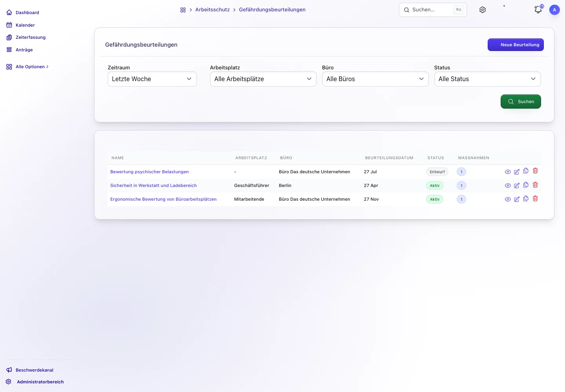The height and width of the screenshot is (392, 565).
Task: Click the Berlin office cell
Action: click(285, 185)
